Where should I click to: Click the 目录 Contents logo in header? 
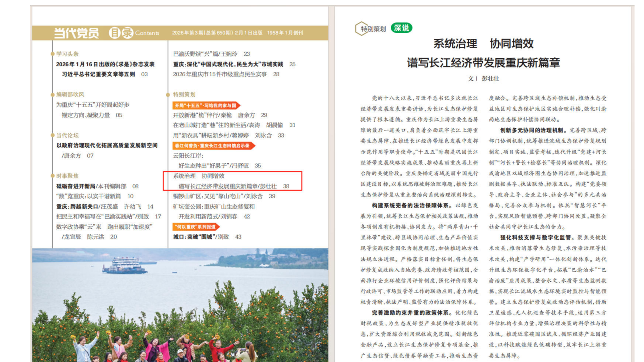pyautogui.click(x=134, y=33)
